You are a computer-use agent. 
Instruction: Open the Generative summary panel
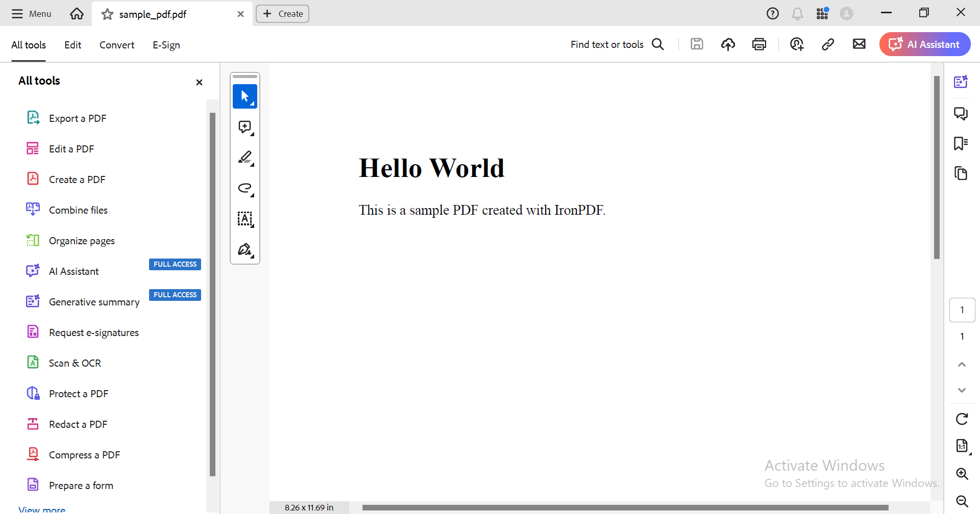94,301
